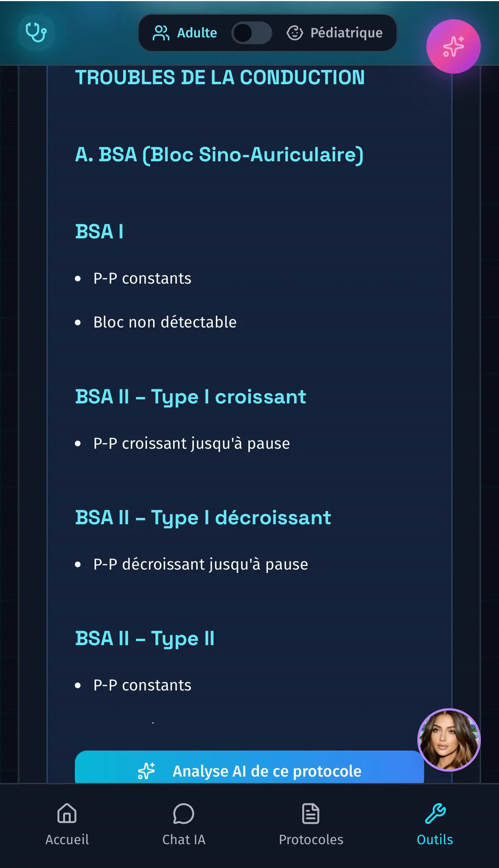499x868 pixels.
Task: Switch to the Chat IA tab label
Action: click(184, 840)
